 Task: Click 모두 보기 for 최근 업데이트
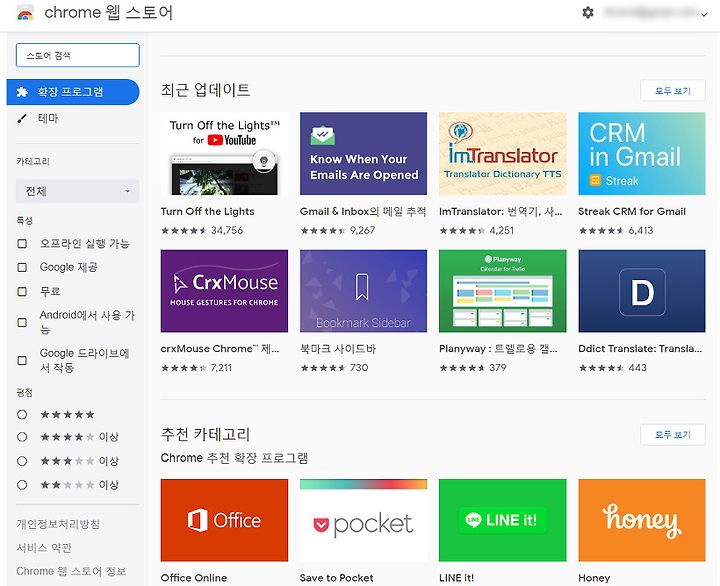click(673, 90)
